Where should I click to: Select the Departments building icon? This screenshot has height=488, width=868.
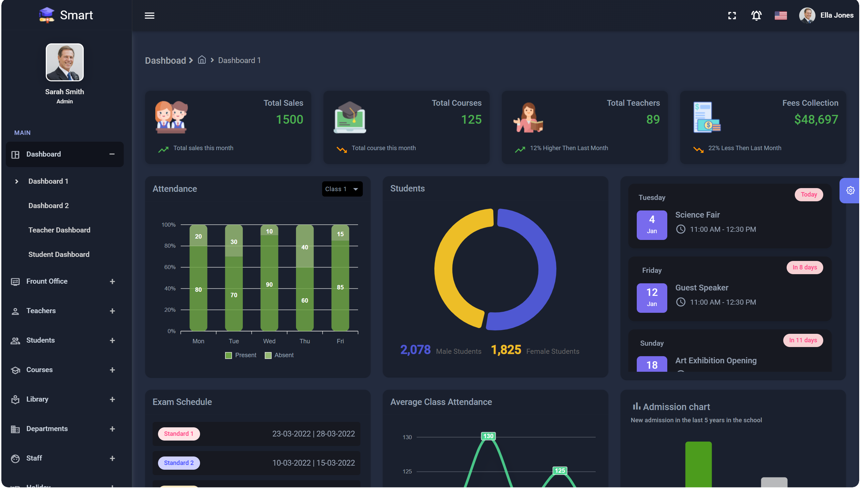point(15,429)
